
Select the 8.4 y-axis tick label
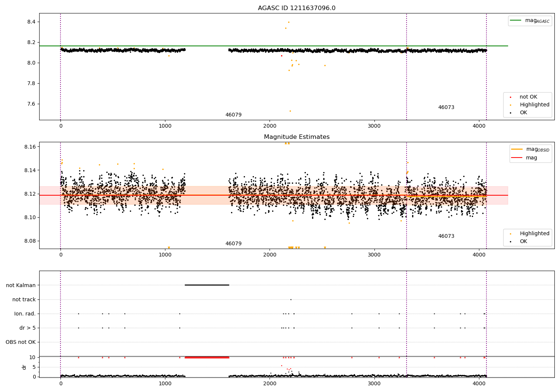[31, 22]
